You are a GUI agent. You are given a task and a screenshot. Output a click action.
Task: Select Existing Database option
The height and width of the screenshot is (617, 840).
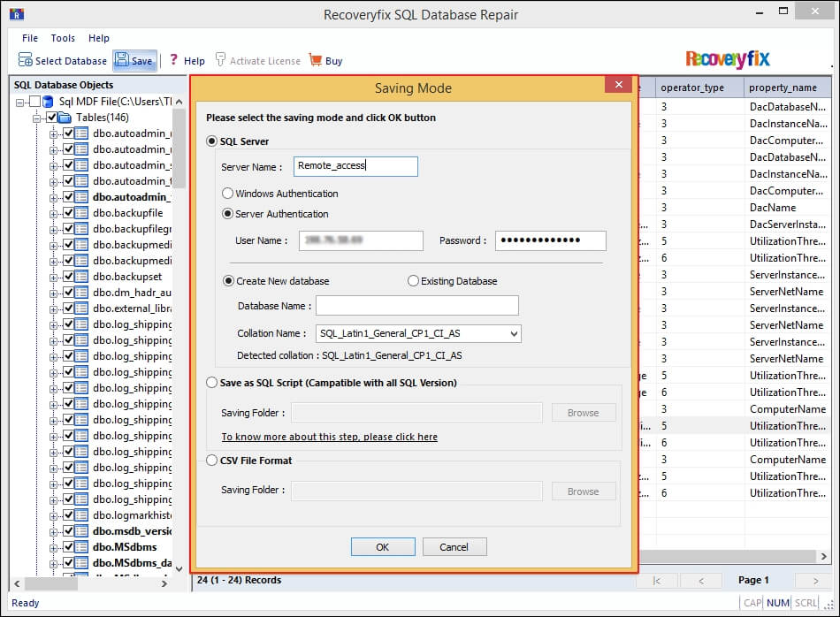[413, 280]
